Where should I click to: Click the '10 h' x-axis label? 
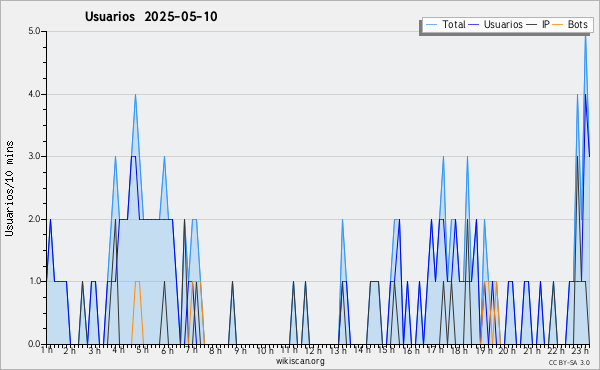tap(265, 350)
